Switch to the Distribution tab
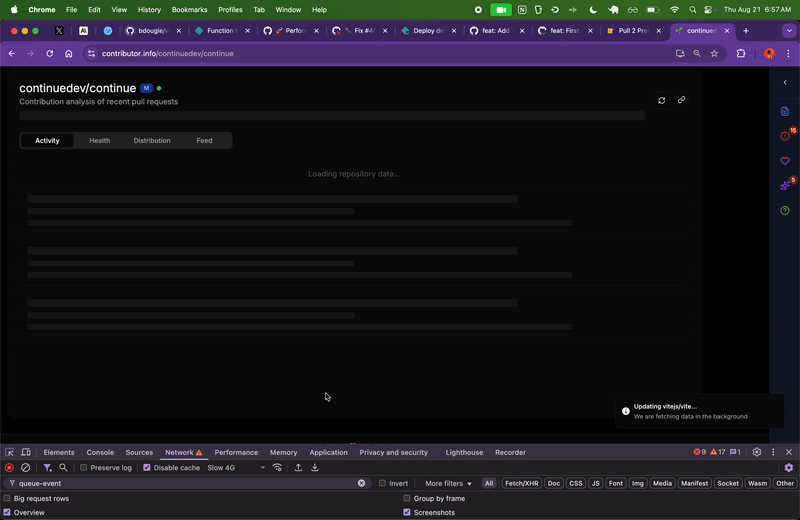The image size is (800, 520). (152, 141)
